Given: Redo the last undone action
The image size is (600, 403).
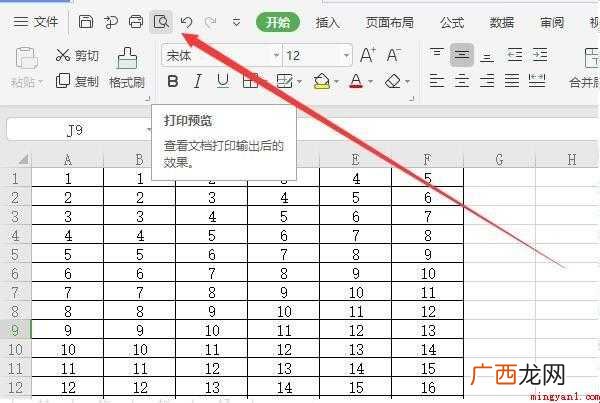Looking at the screenshot, I should coord(210,22).
